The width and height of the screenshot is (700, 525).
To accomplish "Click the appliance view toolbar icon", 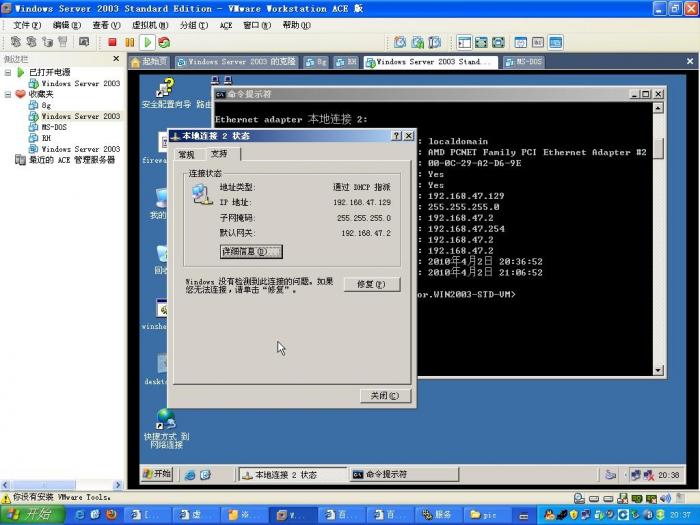I will click(x=538, y=42).
